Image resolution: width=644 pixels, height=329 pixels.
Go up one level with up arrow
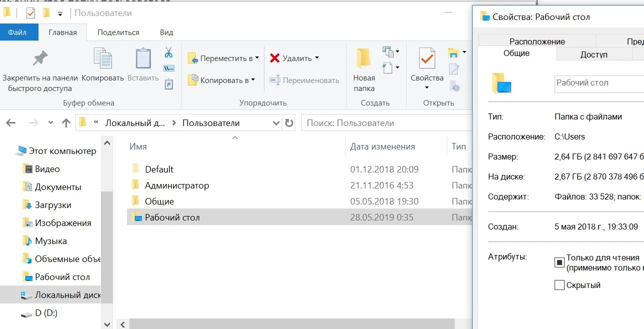pos(66,122)
